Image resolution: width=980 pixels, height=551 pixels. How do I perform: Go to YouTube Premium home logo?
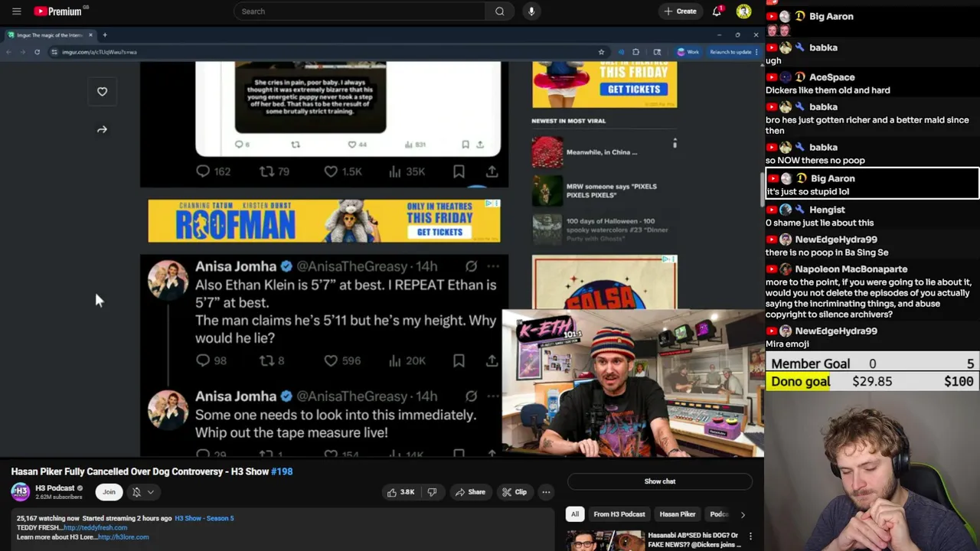coord(58,11)
